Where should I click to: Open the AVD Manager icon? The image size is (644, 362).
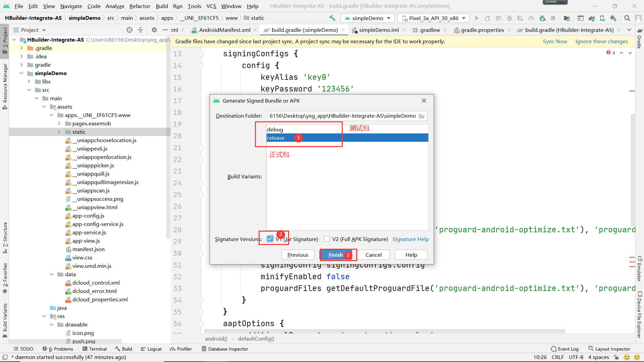[x=602, y=18]
